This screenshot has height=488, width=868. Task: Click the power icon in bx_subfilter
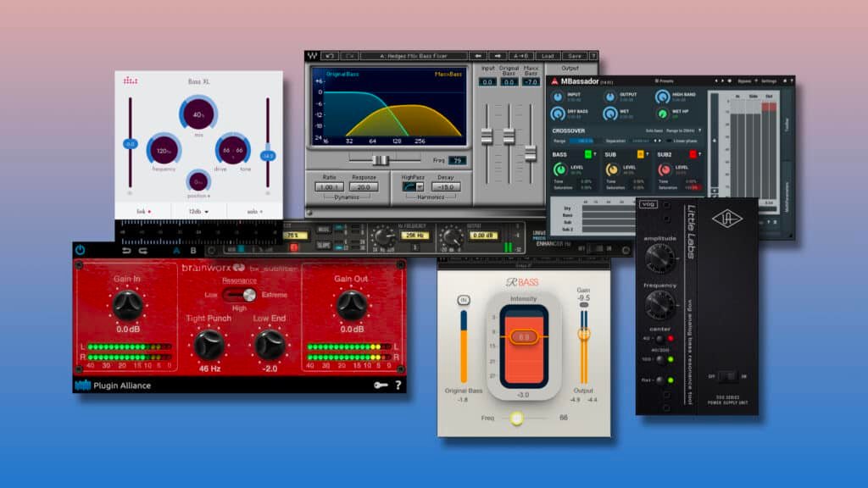(81, 250)
